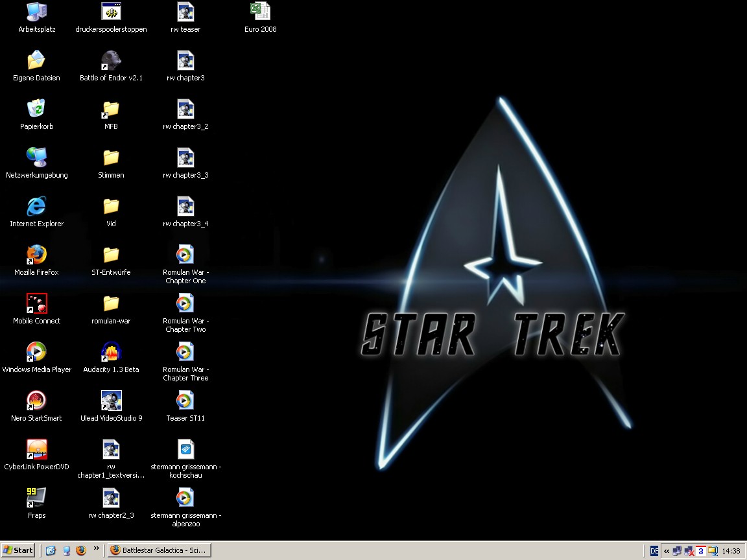Select the Teaser ST11 video file
747x560 pixels.
(x=185, y=401)
